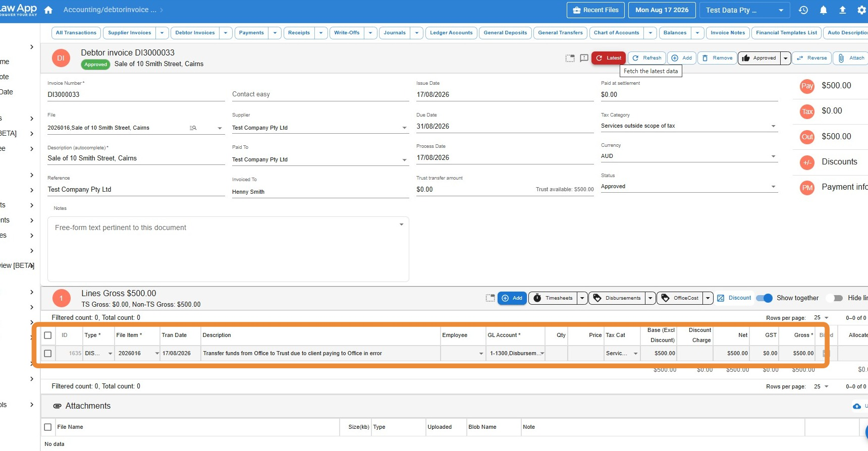The width and height of the screenshot is (868, 451).
Task: Open the history clock icon
Action: (803, 10)
